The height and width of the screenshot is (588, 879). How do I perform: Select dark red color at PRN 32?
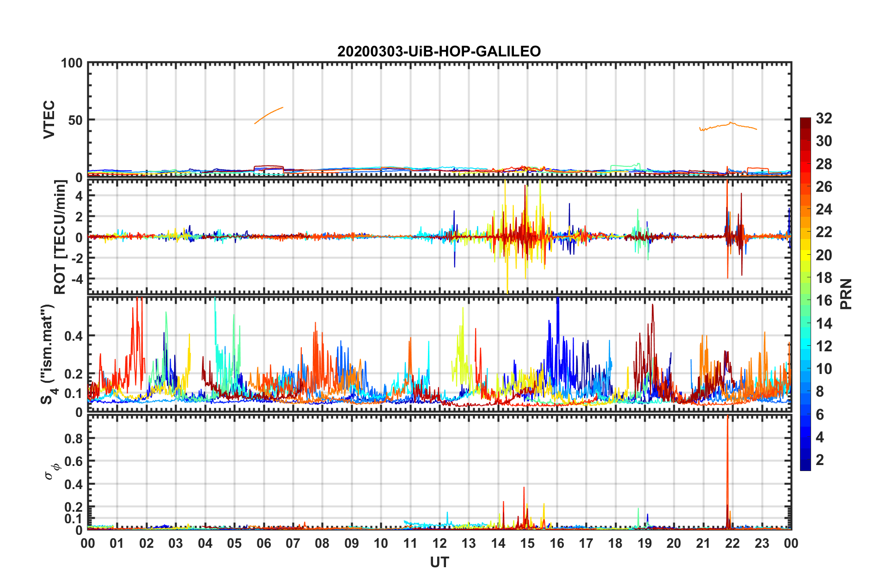coord(806,121)
